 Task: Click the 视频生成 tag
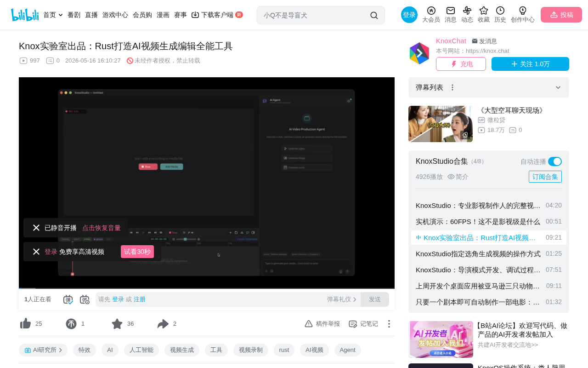point(182,350)
